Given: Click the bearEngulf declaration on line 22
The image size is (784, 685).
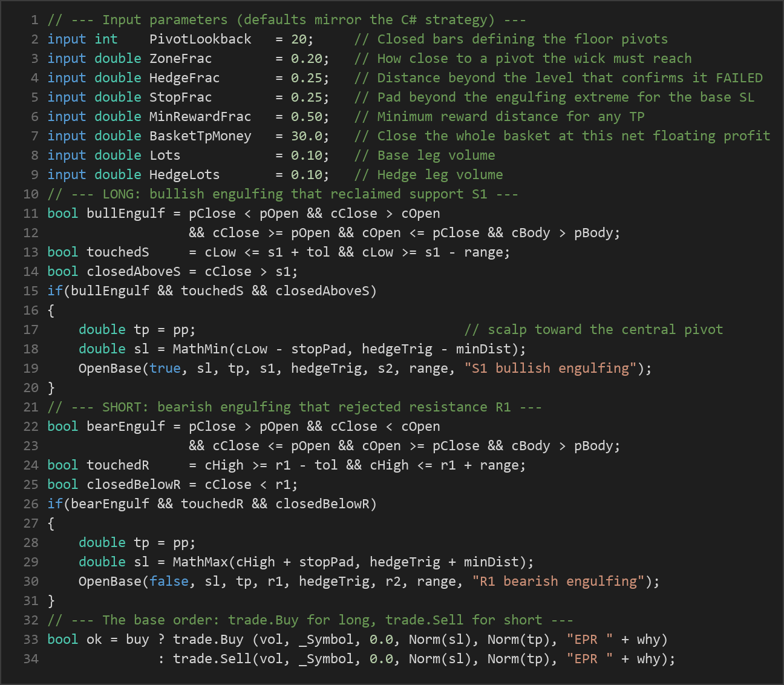Looking at the screenshot, I should (x=126, y=427).
